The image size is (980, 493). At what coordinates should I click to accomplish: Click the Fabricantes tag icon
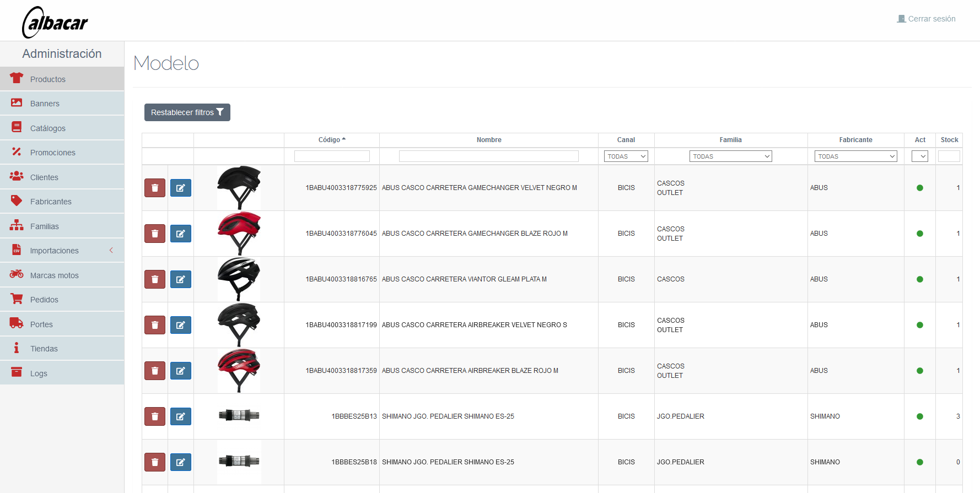17,201
